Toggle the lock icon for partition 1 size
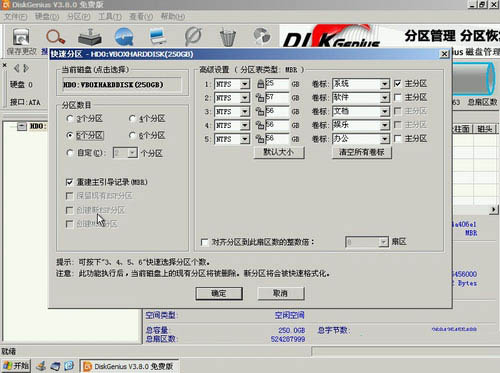The height and width of the screenshot is (373, 500). [260, 84]
